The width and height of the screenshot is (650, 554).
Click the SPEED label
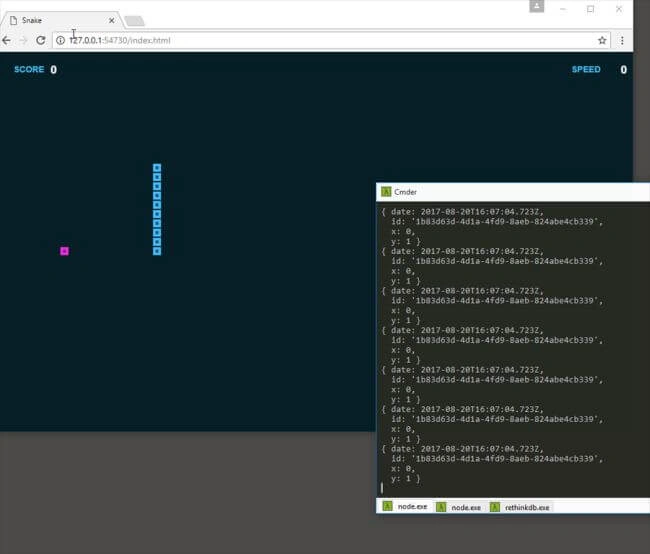[x=586, y=69]
